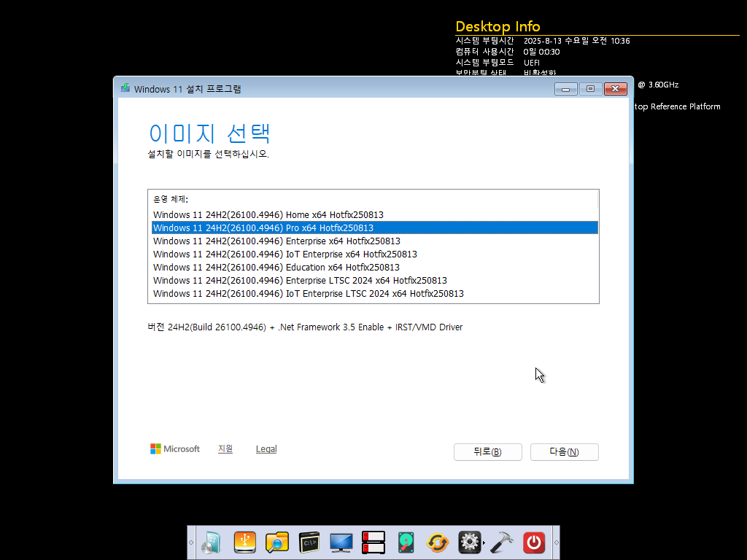Open the hammer tools icon in dock
This screenshot has height=560, width=747.
click(502, 542)
